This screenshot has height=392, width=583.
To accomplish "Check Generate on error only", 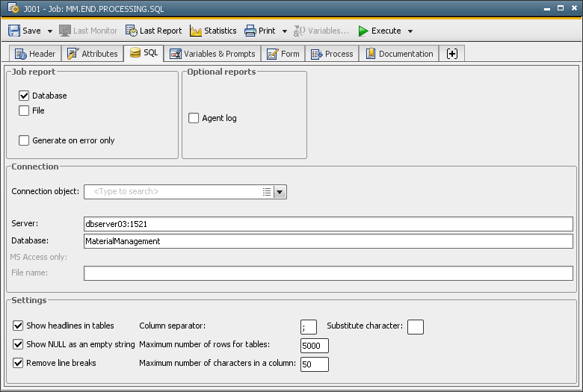I will point(24,140).
